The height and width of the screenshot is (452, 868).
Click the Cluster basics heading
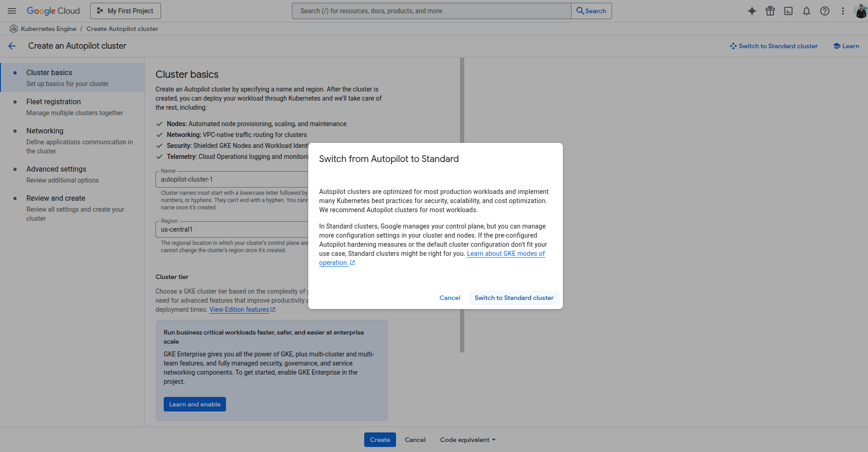pos(187,74)
